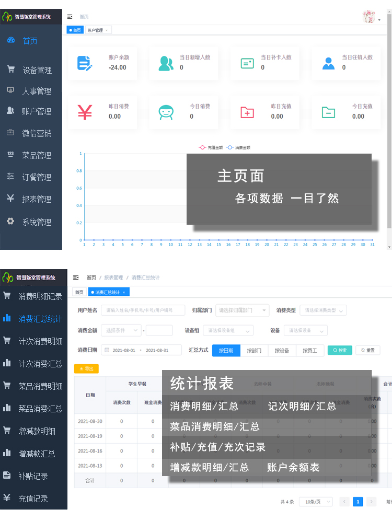Viewport: 392px width, 532px height.
Task: Click the 今日充值 folder minus icon
Action: click(x=328, y=112)
